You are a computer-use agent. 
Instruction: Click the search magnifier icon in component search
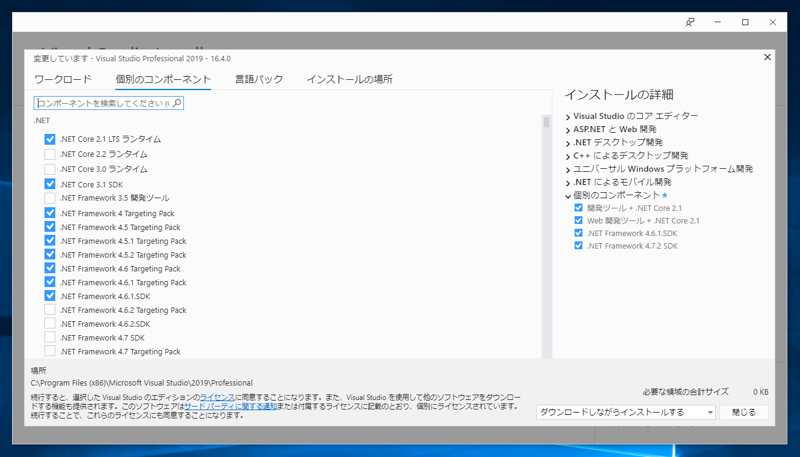point(177,103)
